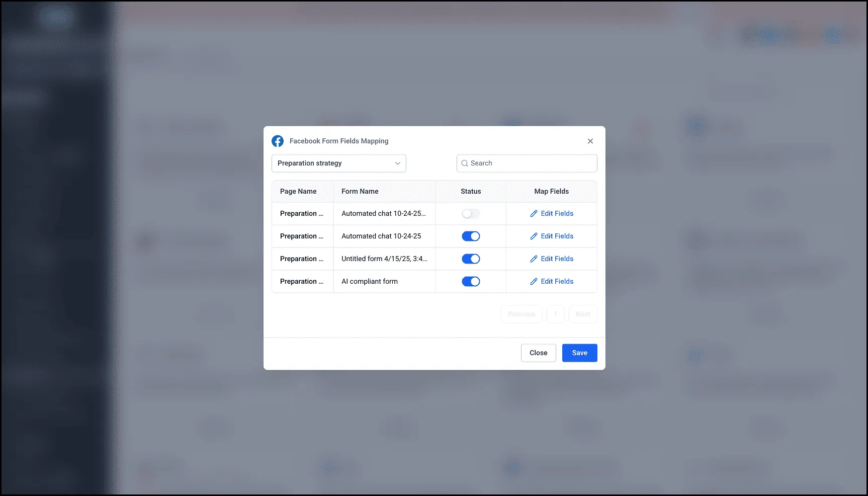The image size is (868, 496).
Task: Click the Page Name column header
Action: click(298, 192)
